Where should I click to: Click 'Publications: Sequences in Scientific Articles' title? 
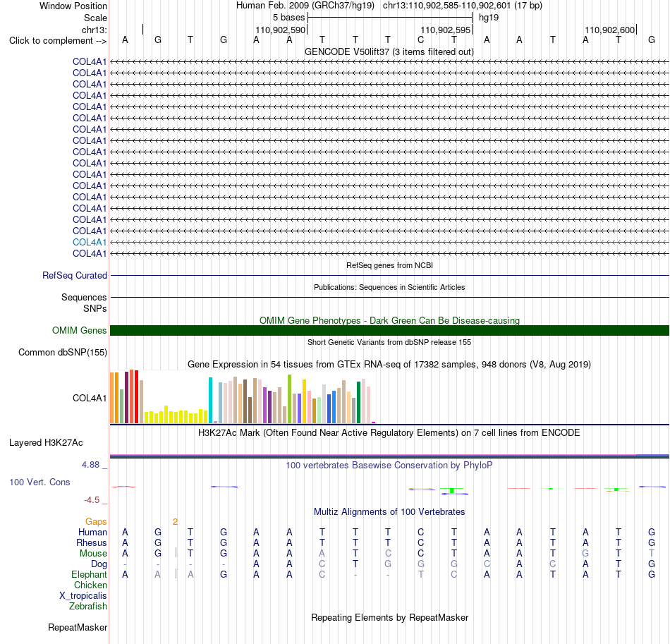(389, 287)
